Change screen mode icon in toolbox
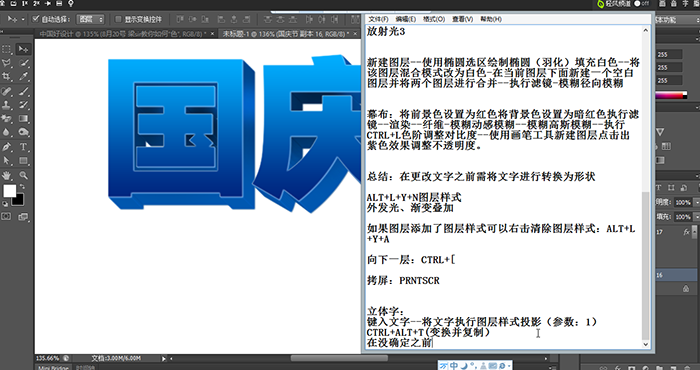700x370 pixels. point(23,217)
